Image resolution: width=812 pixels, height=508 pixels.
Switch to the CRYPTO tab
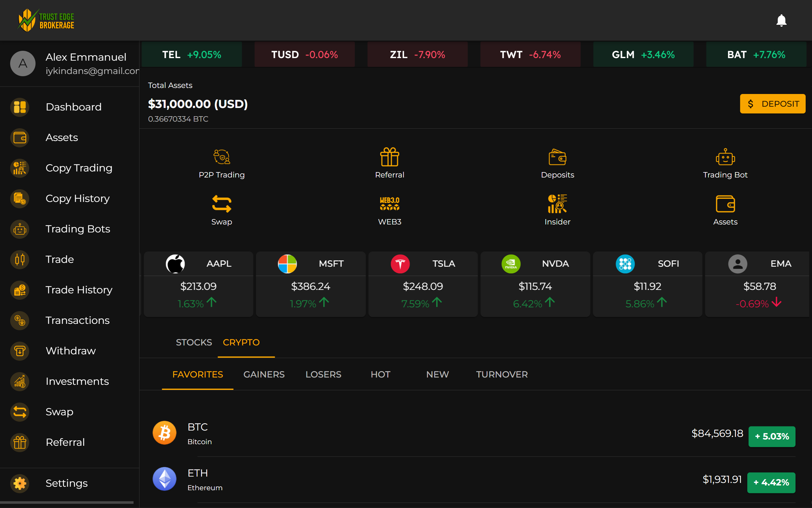(241, 342)
